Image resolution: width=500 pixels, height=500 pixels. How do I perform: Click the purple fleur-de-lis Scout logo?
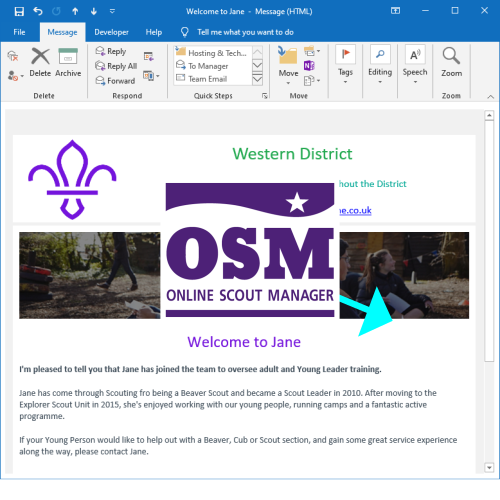pos(72,179)
